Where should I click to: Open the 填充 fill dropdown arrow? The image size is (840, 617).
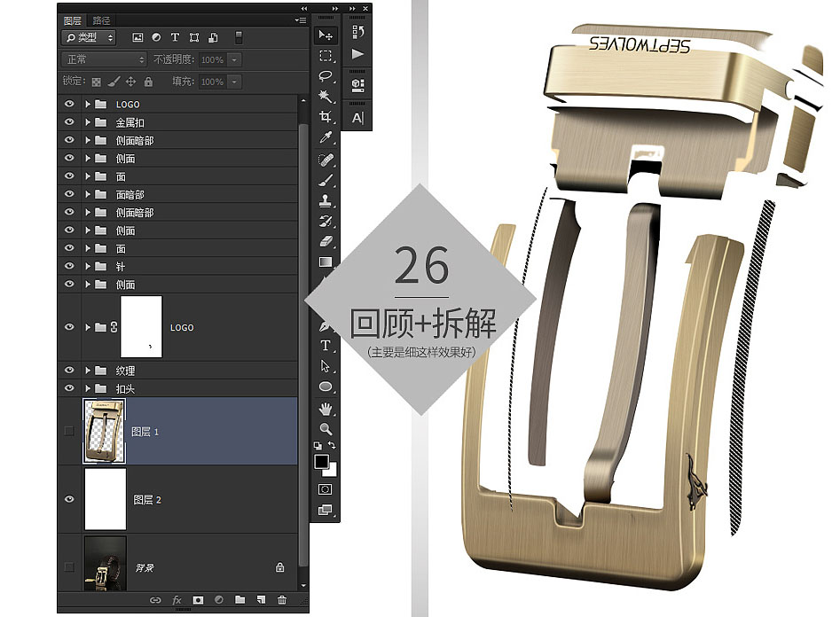(235, 82)
